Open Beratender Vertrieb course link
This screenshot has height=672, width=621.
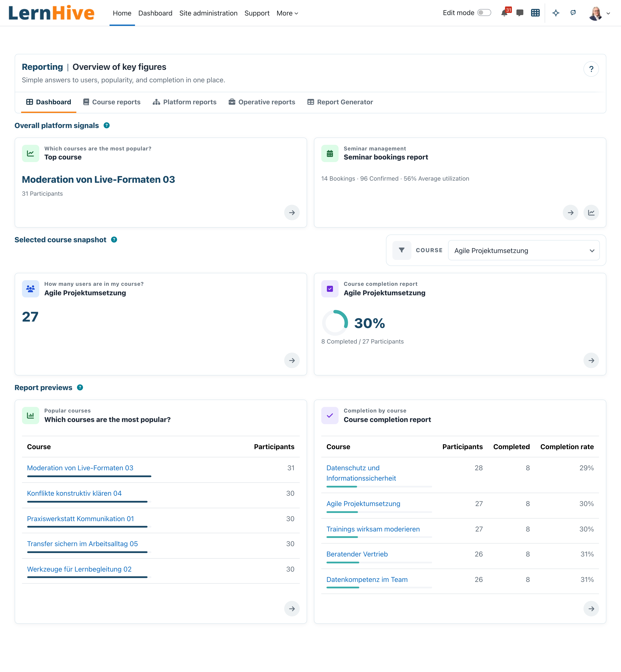click(x=357, y=554)
